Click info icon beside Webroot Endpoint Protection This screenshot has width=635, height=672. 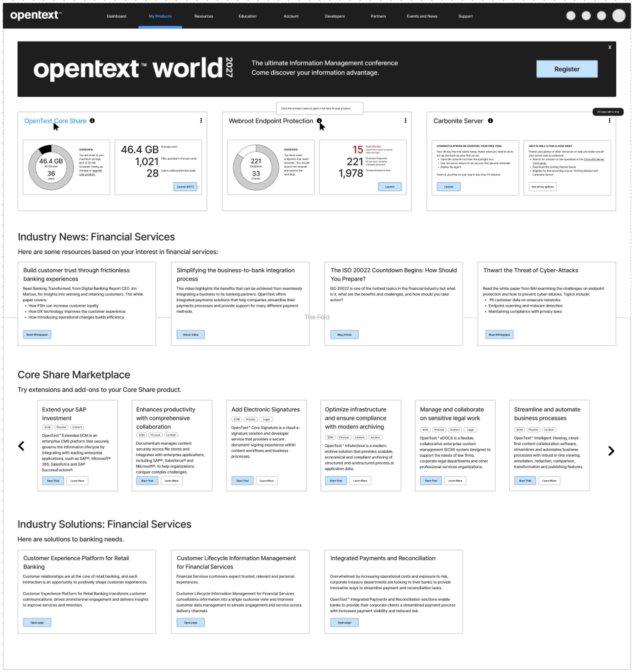pyautogui.click(x=319, y=121)
